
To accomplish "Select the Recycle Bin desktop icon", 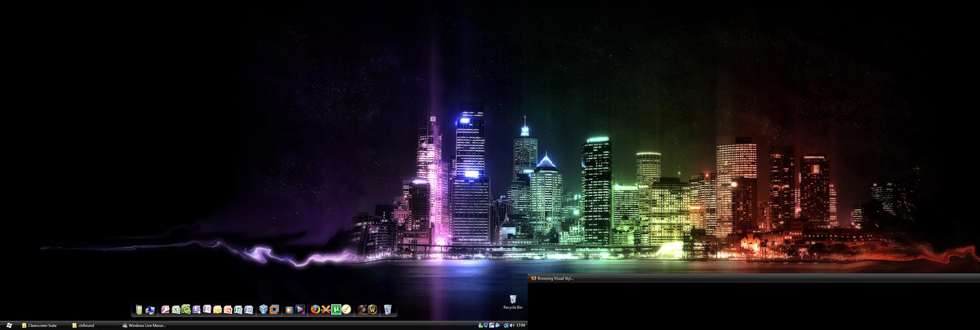I will click(513, 302).
